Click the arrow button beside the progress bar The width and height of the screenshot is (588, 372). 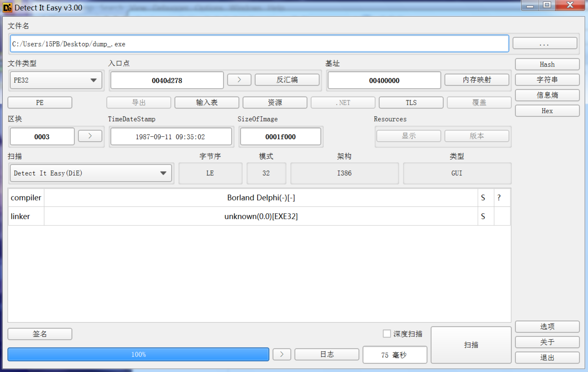pyautogui.click(x=282, y=354)
